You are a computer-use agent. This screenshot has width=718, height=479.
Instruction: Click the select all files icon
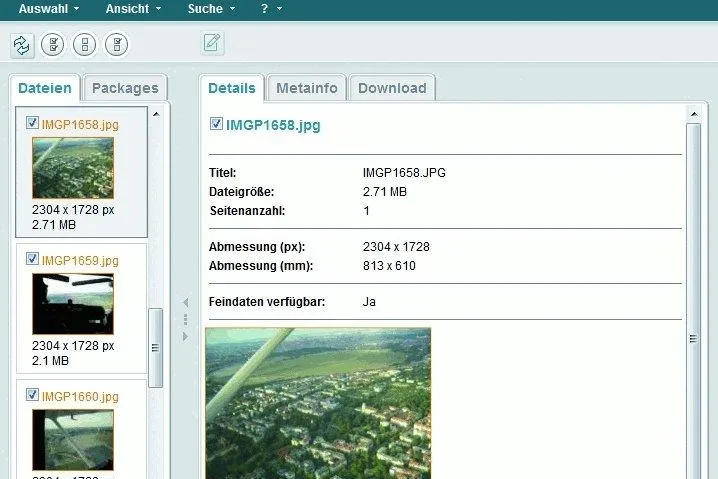coord(53,44)
